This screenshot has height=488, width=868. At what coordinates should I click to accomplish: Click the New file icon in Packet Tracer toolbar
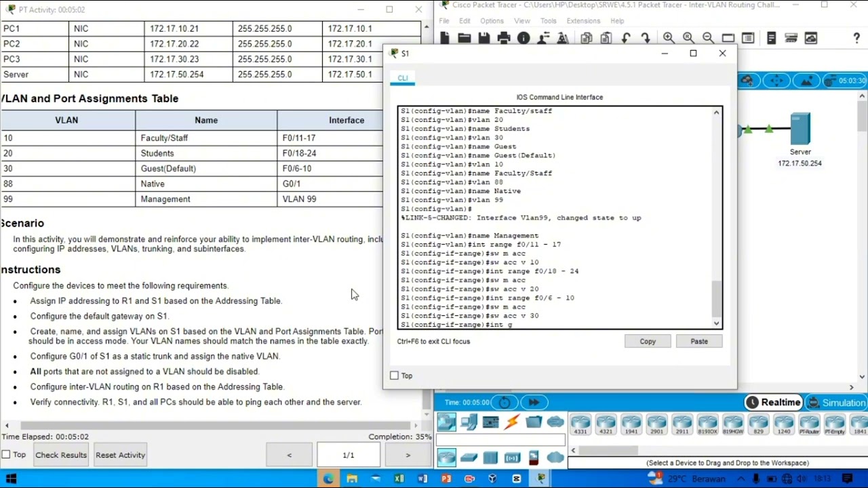tap(445, 39)
